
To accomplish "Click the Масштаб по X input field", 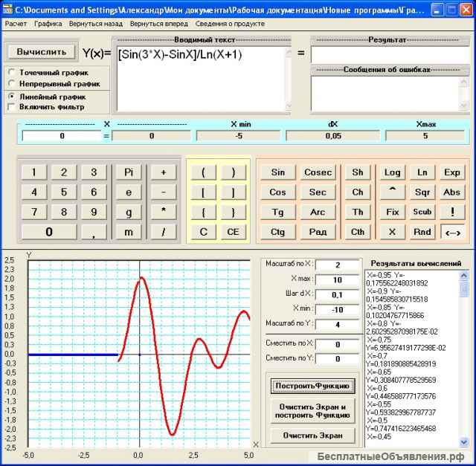I will coord(337,265).
